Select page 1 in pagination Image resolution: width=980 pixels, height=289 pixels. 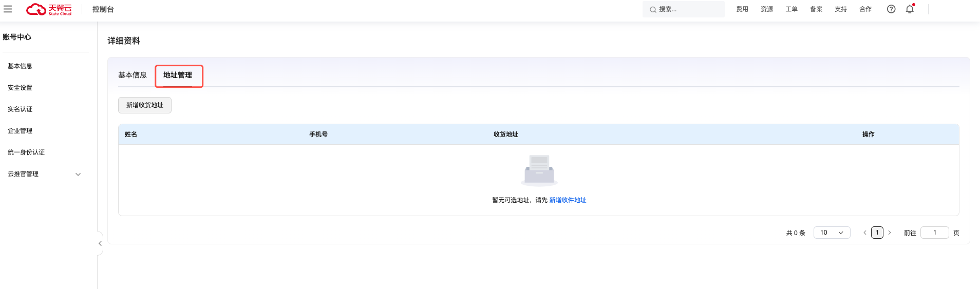(877, 233)
